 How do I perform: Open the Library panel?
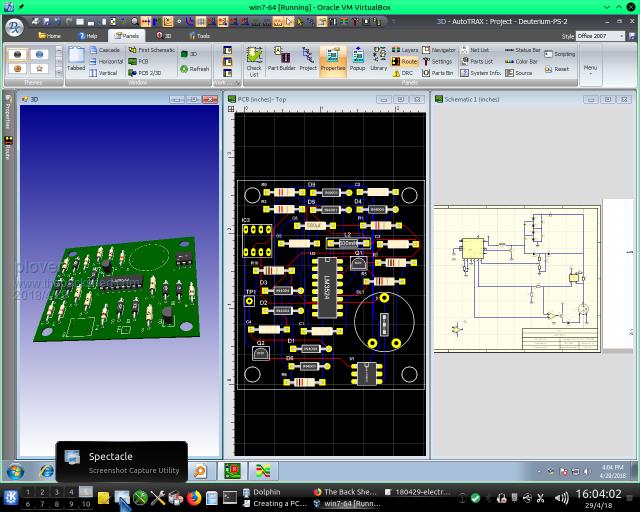pos(378,62)
